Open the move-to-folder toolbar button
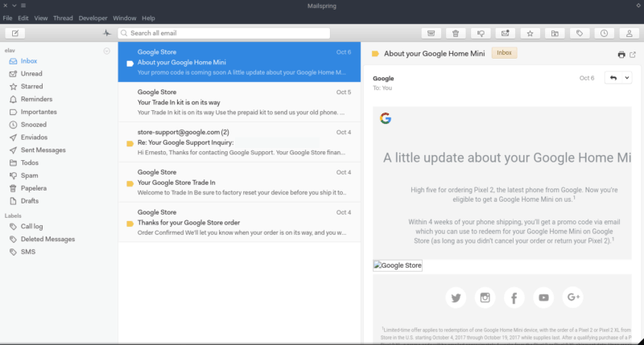 coord(555,33)
